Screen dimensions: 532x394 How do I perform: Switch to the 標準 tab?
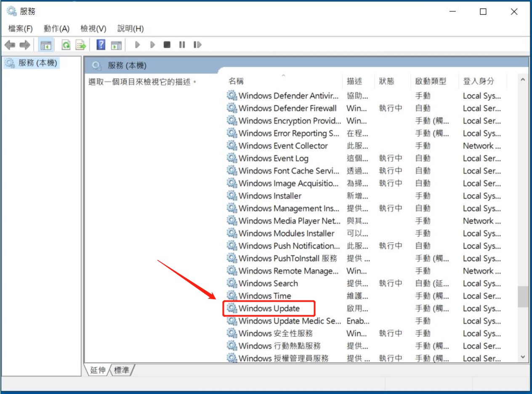pyautogui.click(x=122, y=371)
